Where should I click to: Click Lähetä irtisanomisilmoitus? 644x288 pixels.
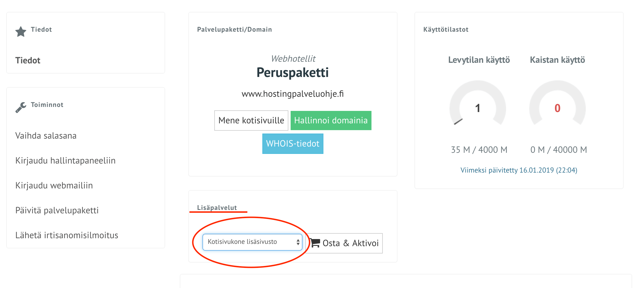coord(67,235)
